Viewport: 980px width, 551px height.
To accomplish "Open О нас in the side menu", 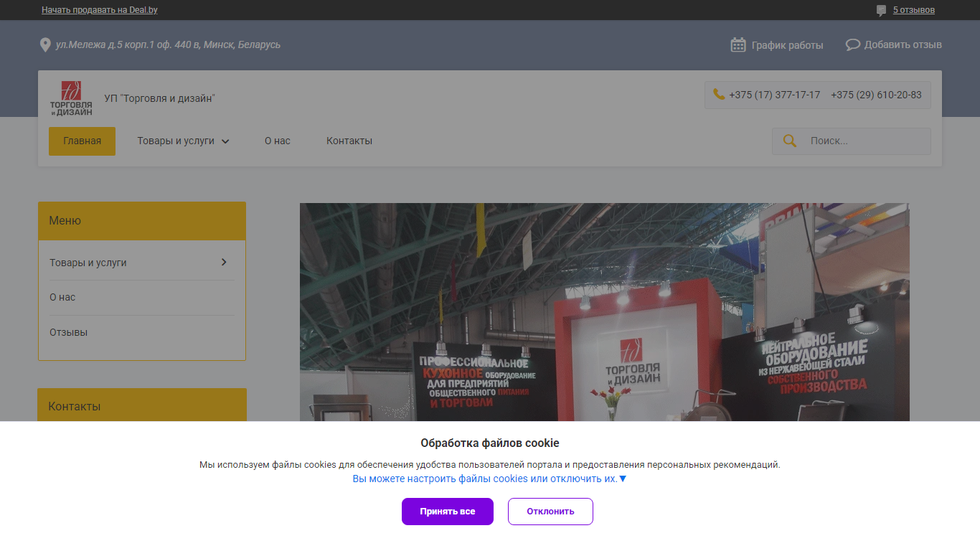I will coord(62,297).
